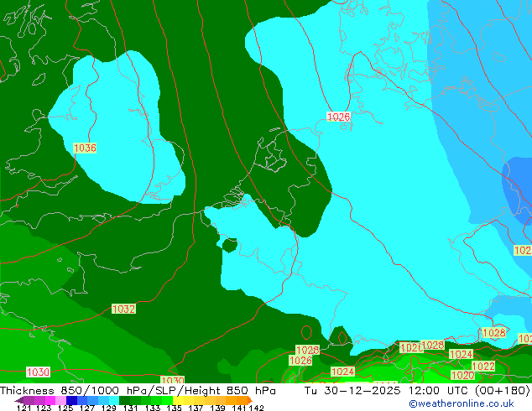Click the 1026 isobar label near Denmark
532x411 pixels.
(338, 117)
